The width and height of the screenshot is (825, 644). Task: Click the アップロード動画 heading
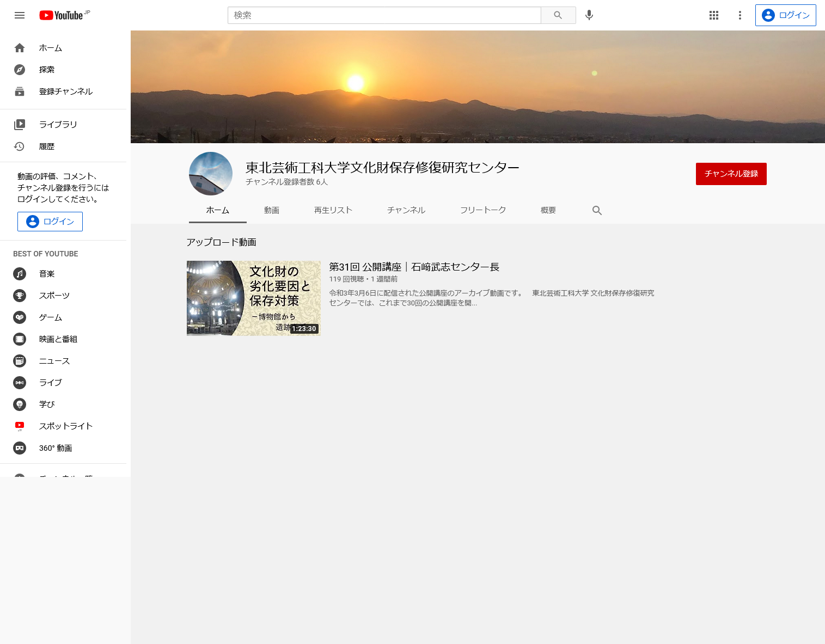(x=222, y=242)
